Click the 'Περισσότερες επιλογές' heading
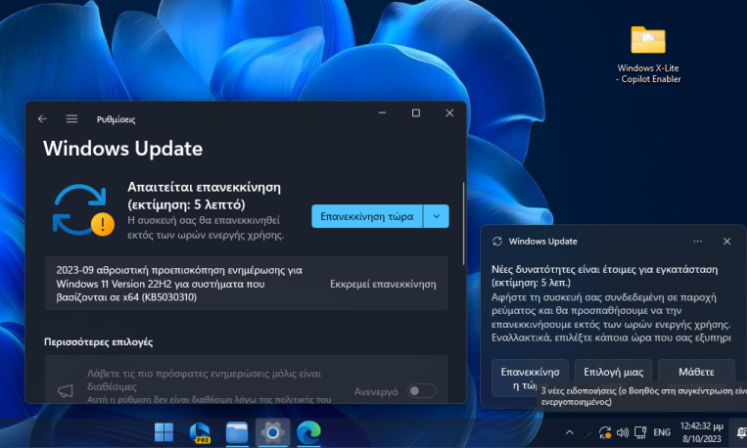 coord(99,342)
